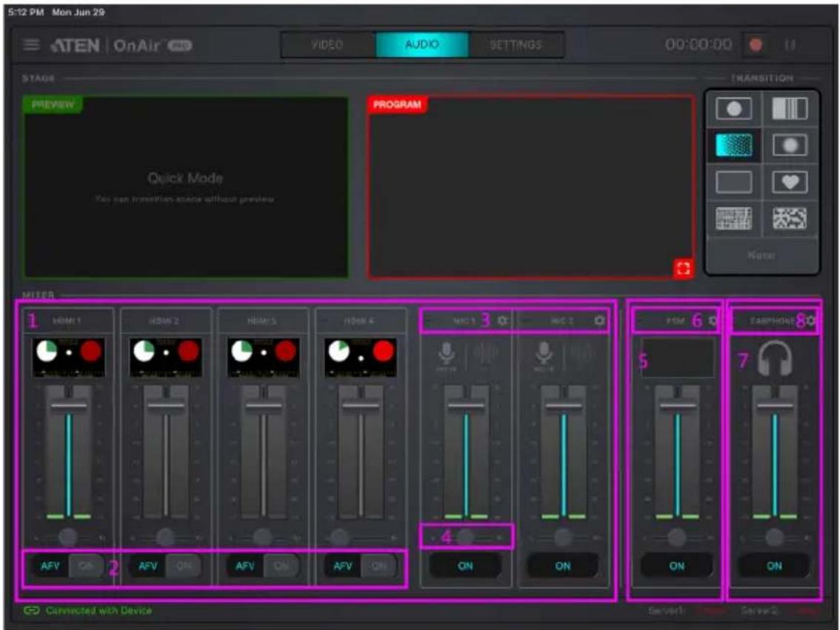Click the HDMI 2 volume fader handle

[166, 406]
